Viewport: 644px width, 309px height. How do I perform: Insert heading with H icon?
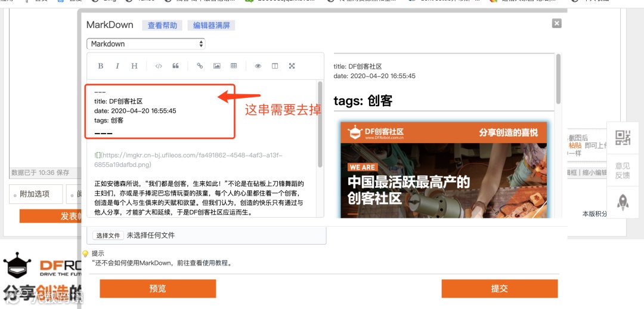tap(134, 66)
